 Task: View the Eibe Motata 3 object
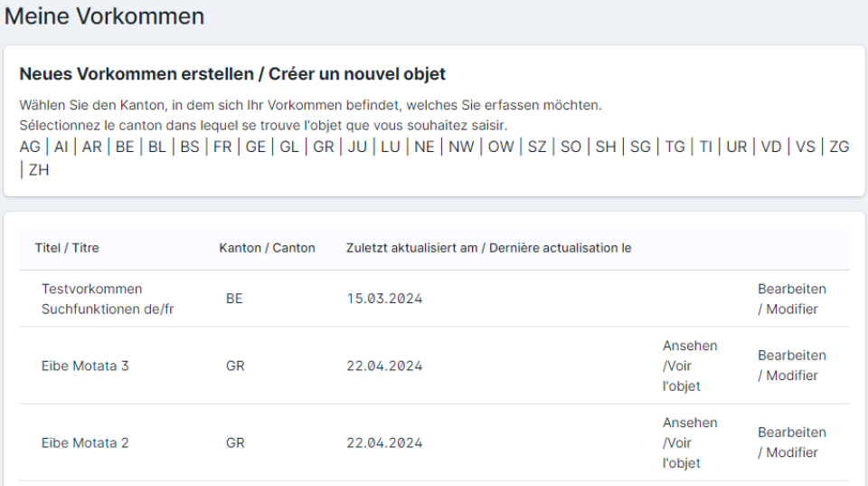[x=689, y=366]
